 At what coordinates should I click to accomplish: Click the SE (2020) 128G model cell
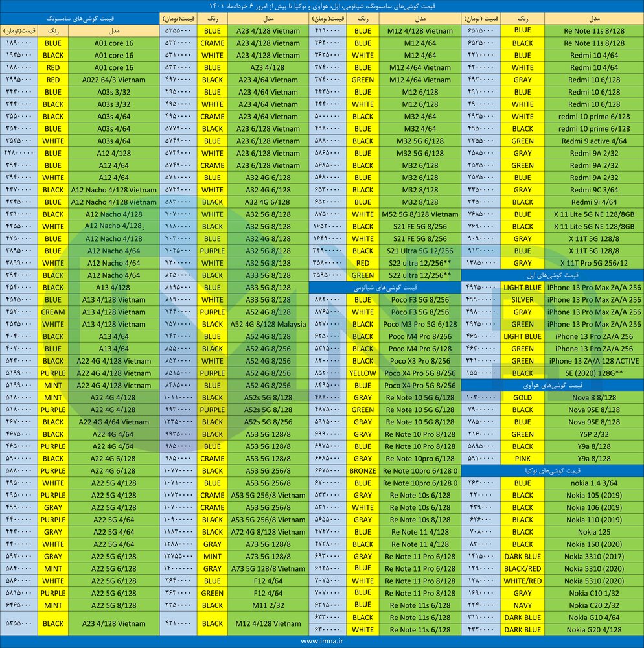coord(594,373)
